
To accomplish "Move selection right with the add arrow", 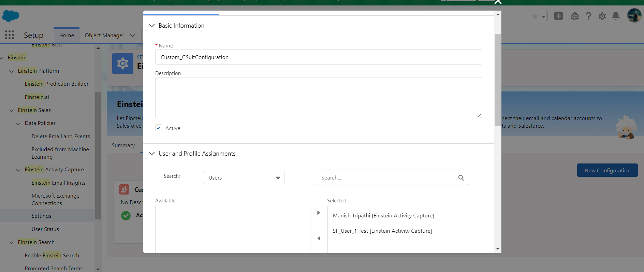I will click(x=319, y=213).
